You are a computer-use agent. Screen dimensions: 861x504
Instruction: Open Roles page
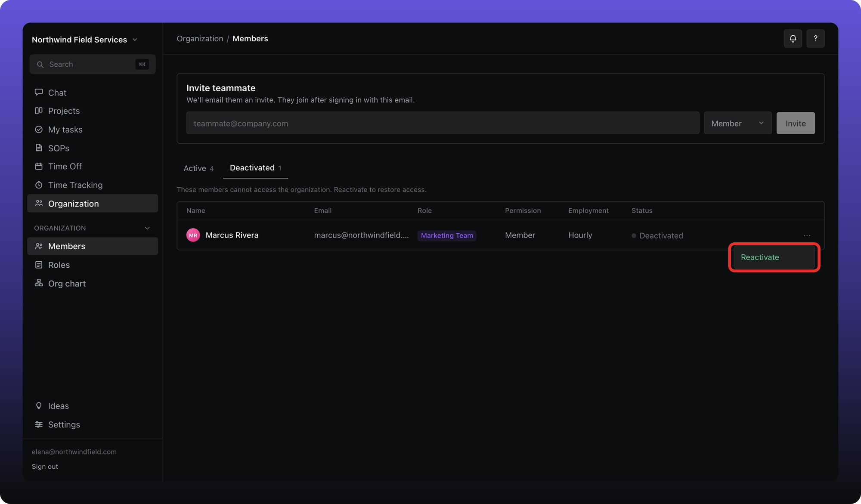pyautogui.click(x=93, y=265)
